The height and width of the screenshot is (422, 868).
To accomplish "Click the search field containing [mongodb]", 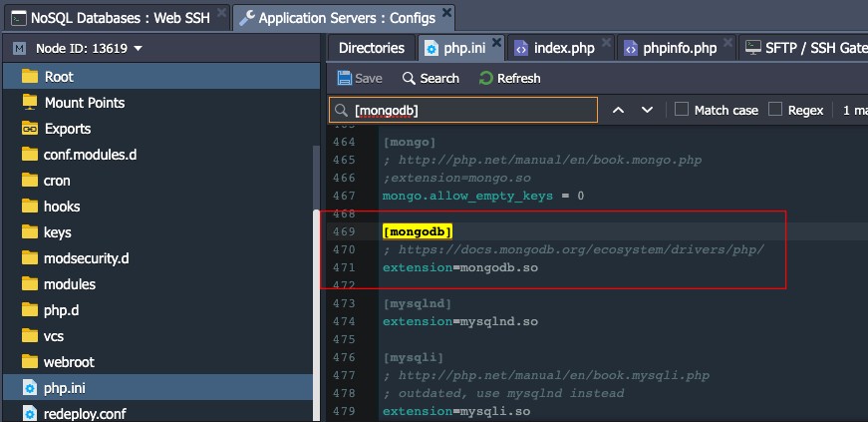I will point(463,110).
